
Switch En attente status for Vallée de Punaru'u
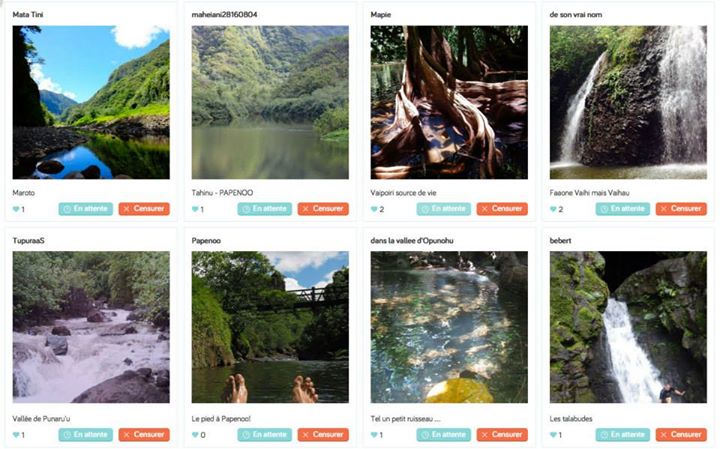[85, 435]
